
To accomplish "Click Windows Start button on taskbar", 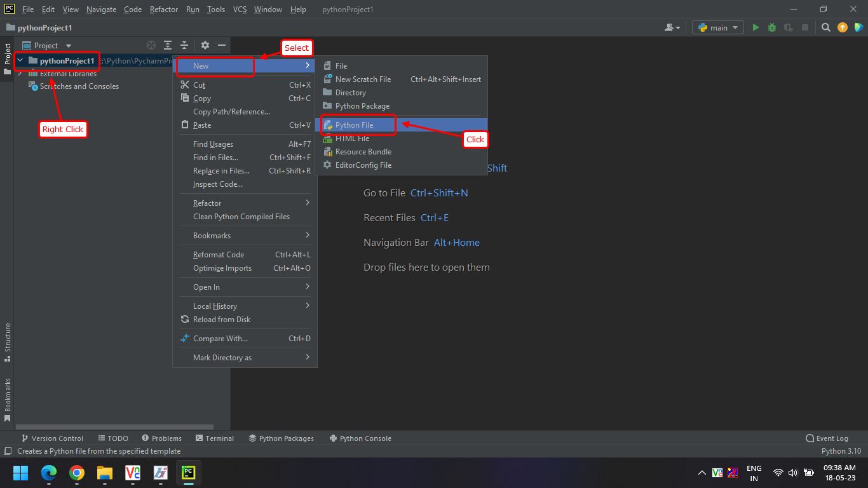I will [20, 473].
